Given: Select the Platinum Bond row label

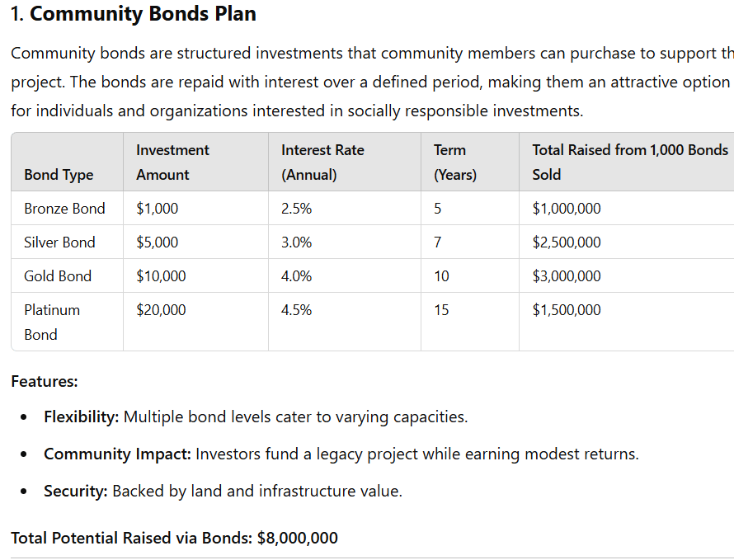Looking at the screenshot, I should pyautogui.click(x=52, y=322).
